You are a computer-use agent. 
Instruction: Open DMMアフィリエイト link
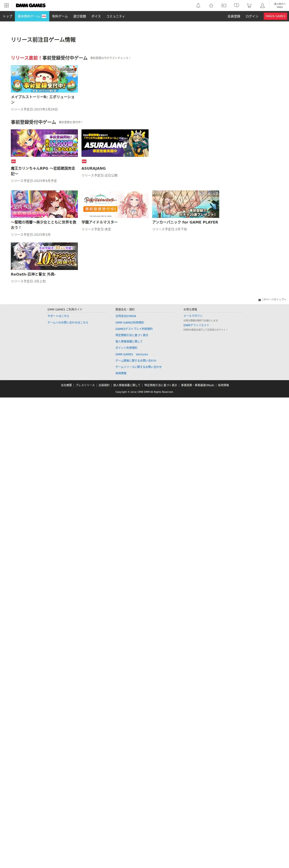(x=196, y=325)
